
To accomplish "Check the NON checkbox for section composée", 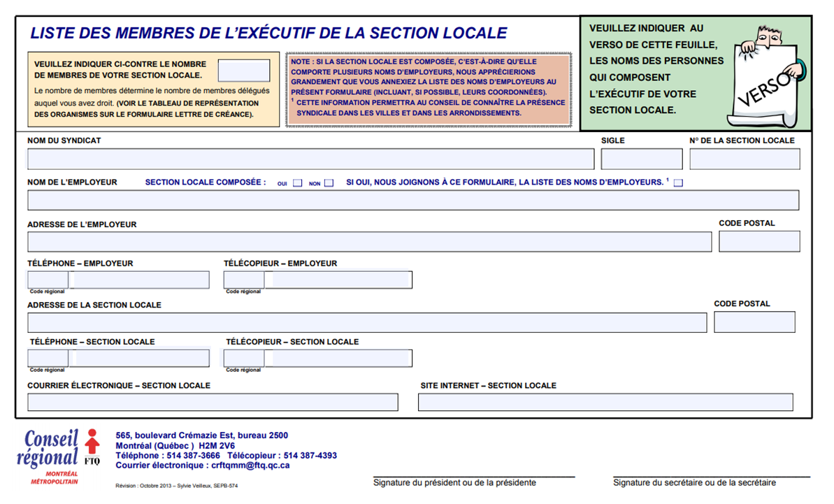I will 329,183.
